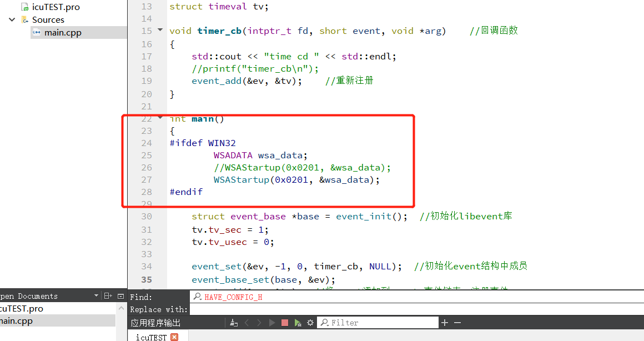Select main.cpp in the Open Documents list
The width and height of the screenshot is (644, 341).
28,320
